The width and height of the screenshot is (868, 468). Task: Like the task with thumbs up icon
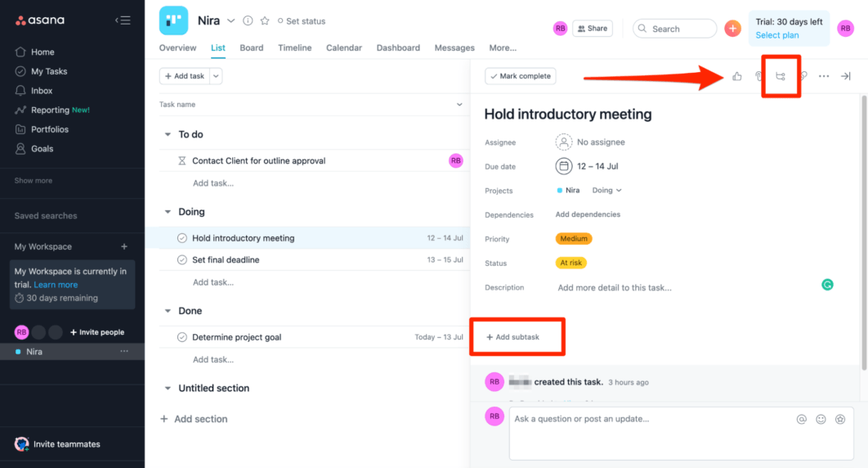tap(736, 76)
